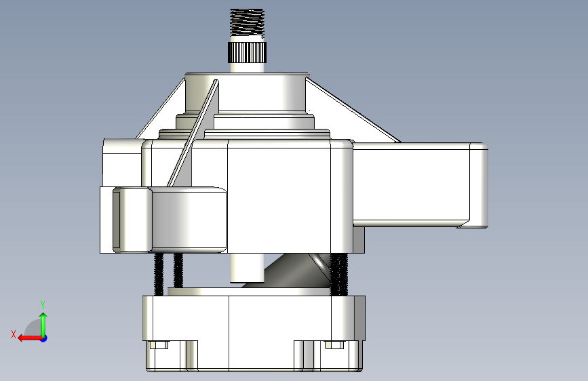Image resolution: width=588 pixels, height=381 pixels.
Task: Select the right threaded stud between the blocks
Action: [339, 275]
